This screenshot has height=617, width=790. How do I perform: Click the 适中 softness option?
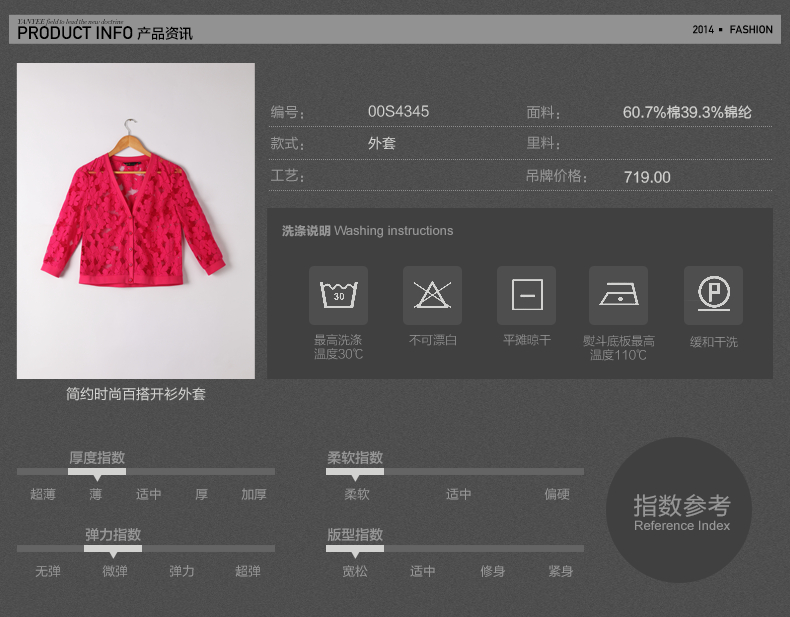[x=458, y=494]
